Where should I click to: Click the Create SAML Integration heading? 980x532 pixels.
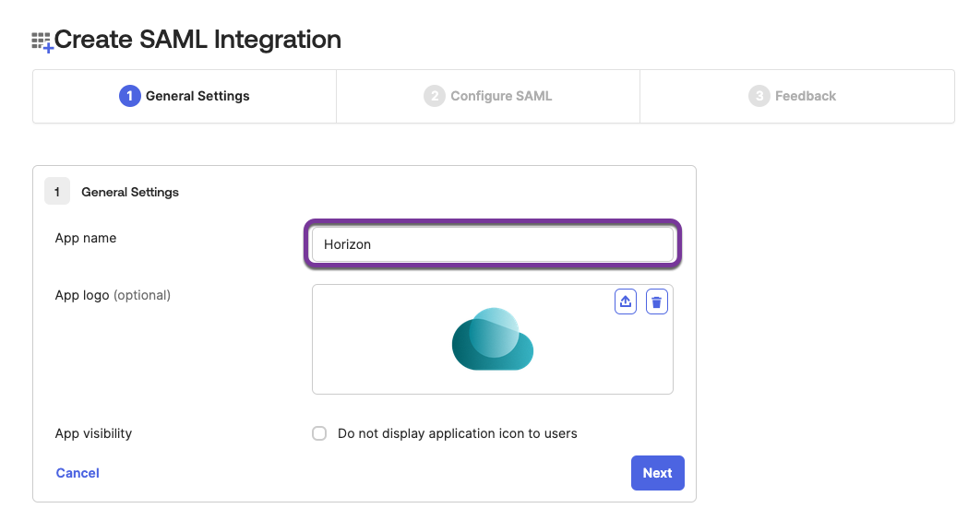tap(197, 40)
